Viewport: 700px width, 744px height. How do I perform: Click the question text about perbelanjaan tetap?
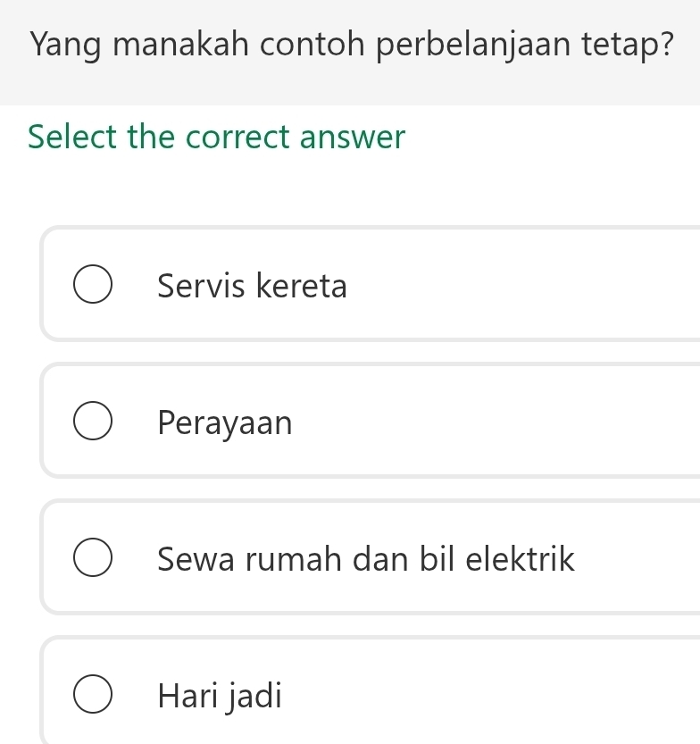click(x=350, y=43)
